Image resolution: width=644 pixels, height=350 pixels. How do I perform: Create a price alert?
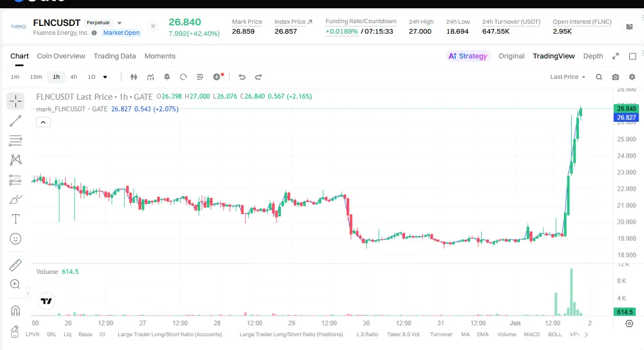(167, 77)
